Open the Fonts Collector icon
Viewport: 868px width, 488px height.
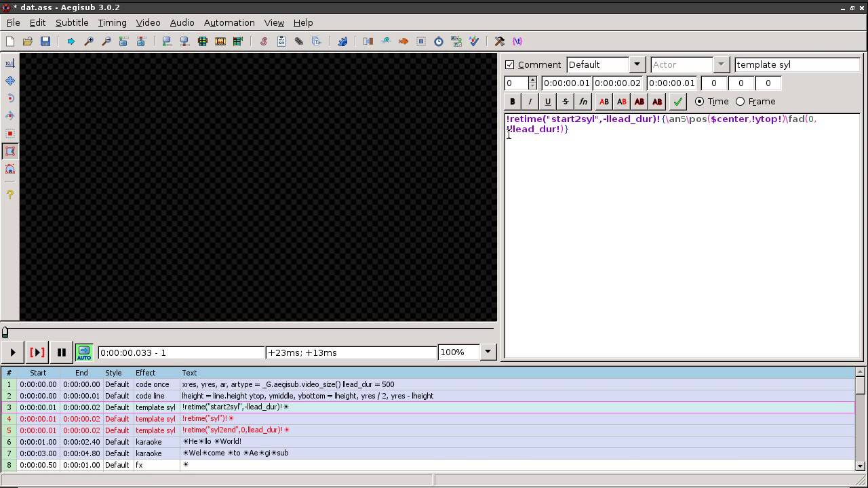(x=317, y=41)
